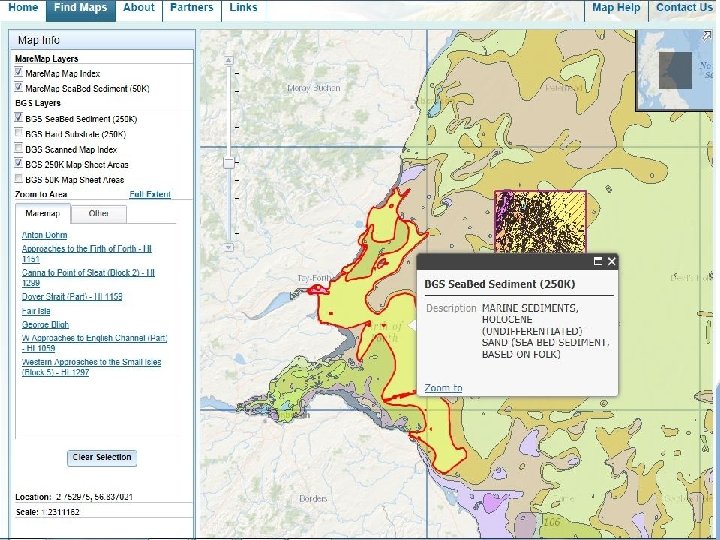Zoom to Anton Dohrn area
The height and width of the screenshot is (540, 720).
click(x=45, y=235)
